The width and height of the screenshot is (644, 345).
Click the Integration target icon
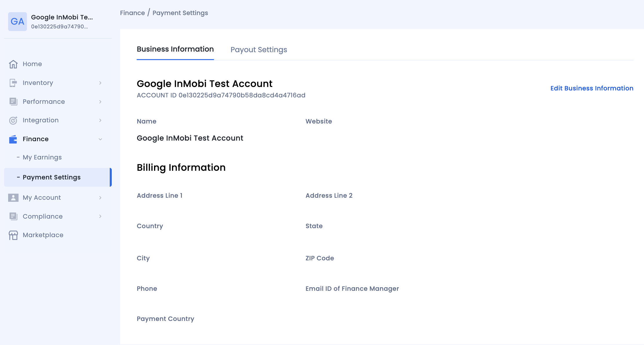[13, 120]
